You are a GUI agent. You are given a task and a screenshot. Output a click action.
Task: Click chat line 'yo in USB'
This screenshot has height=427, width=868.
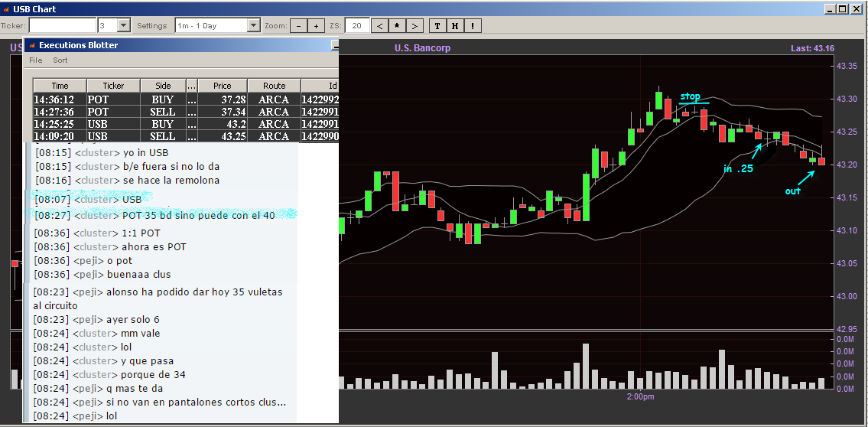pyautogui.click(x=145, y=153)
